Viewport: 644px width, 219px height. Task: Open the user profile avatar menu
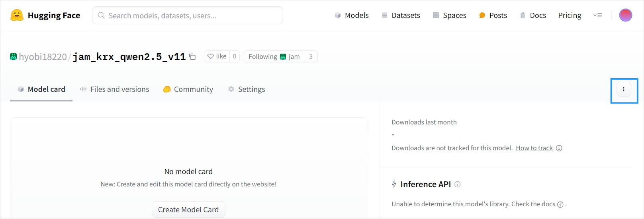(x=626, y=15)
